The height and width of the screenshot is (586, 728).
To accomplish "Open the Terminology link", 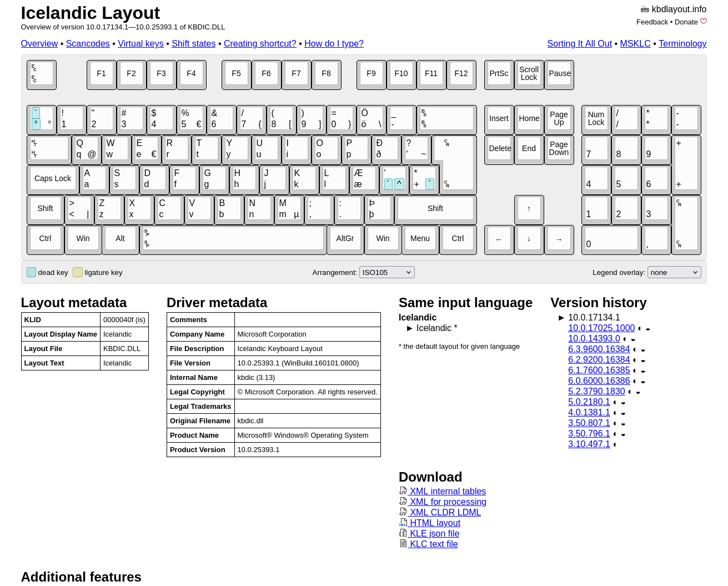I will click(682, 44).
